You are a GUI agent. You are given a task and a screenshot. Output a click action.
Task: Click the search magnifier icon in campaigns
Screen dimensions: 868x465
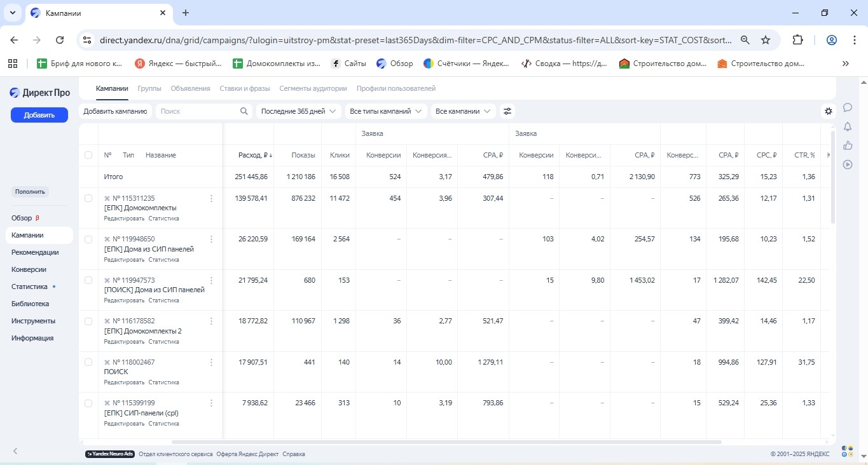tap(244, 111)
